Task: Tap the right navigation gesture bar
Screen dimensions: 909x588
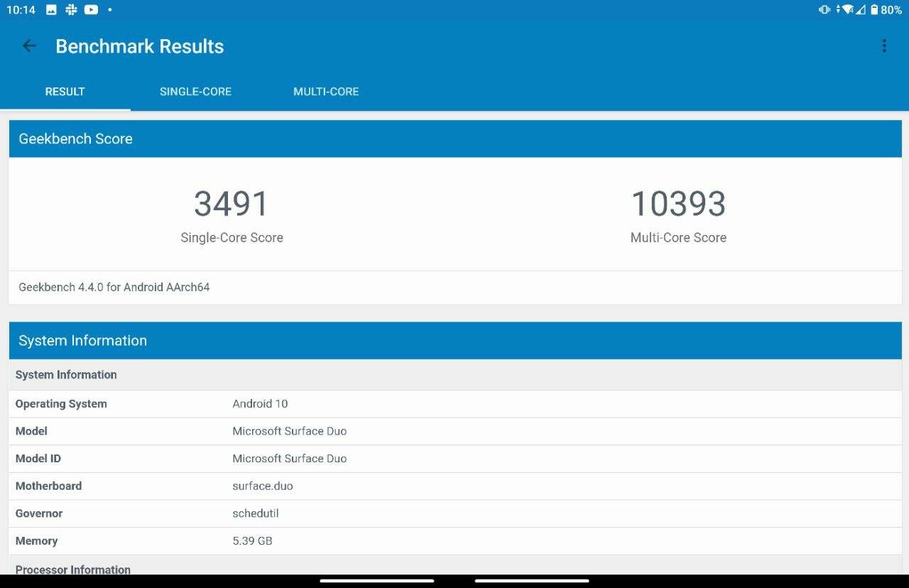Action: click(x=532, y=581)
